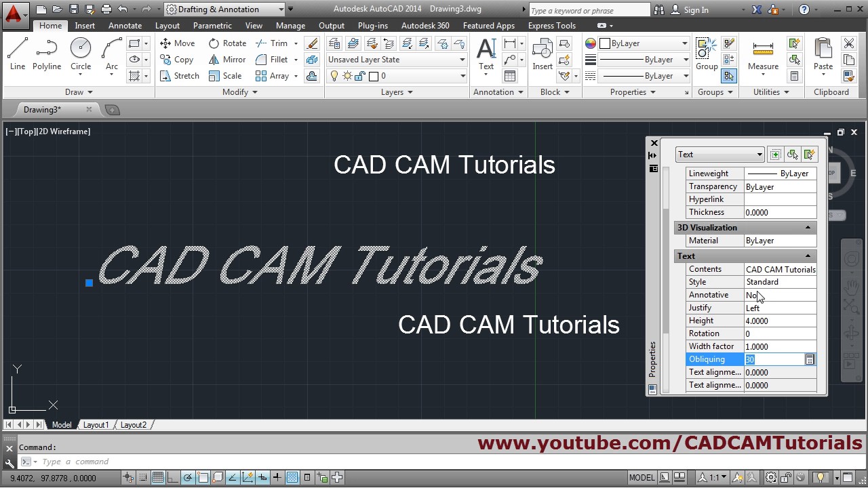
Task: Collapse the Text properties section
Action: tap(808, 256)
